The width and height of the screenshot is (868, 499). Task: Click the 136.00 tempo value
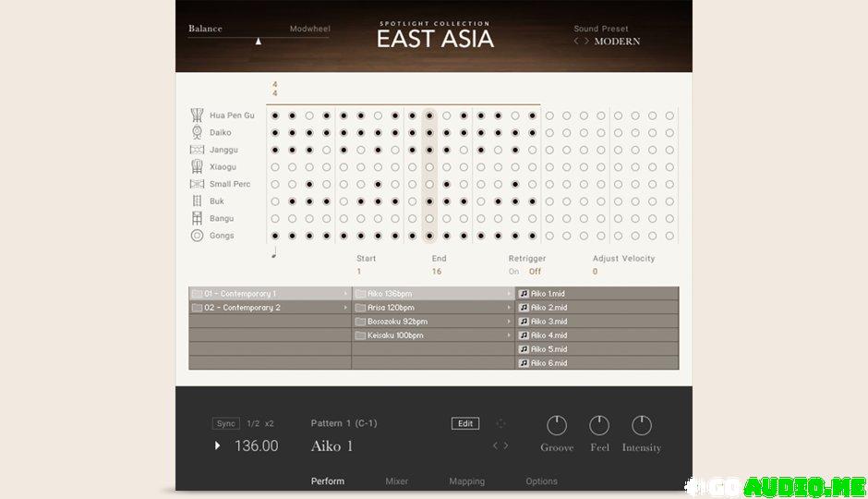pyautogui.click(x=257, y=445)
